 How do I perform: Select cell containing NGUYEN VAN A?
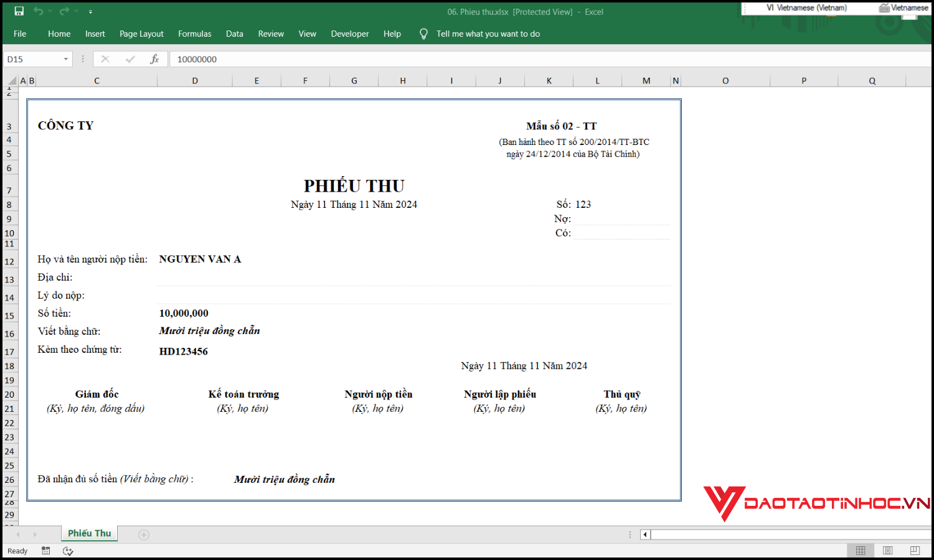click(200, 259)
